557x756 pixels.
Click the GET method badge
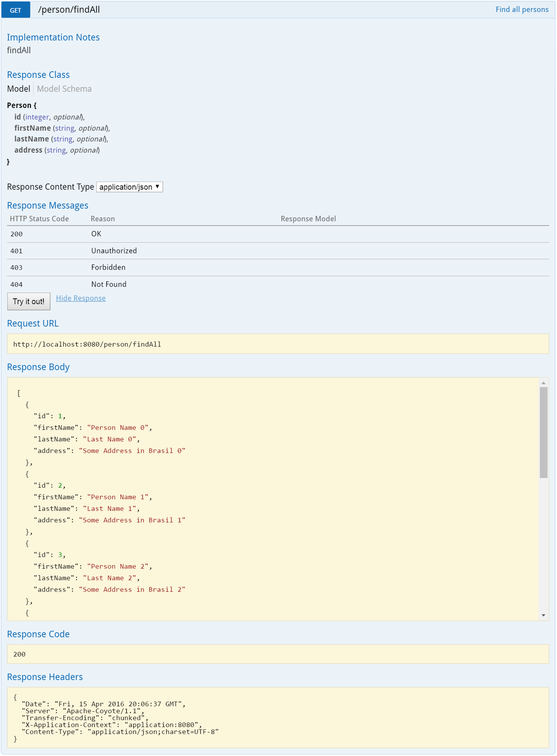16,10
